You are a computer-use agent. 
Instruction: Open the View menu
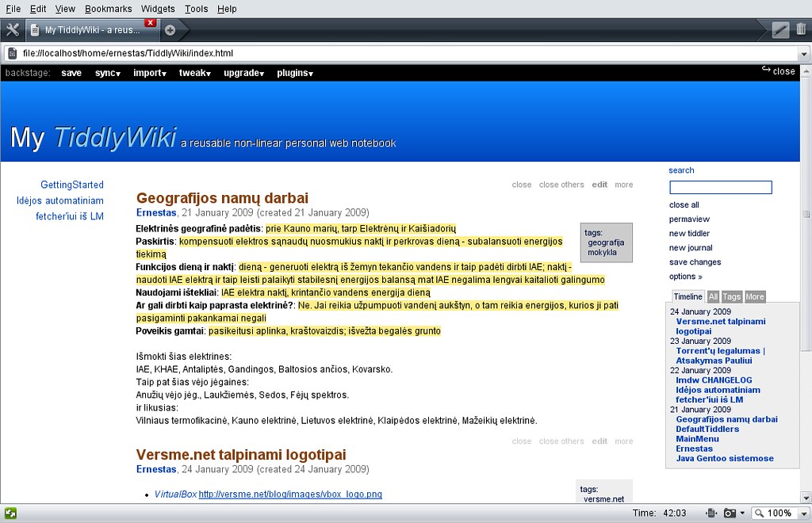tap(65, 9)
